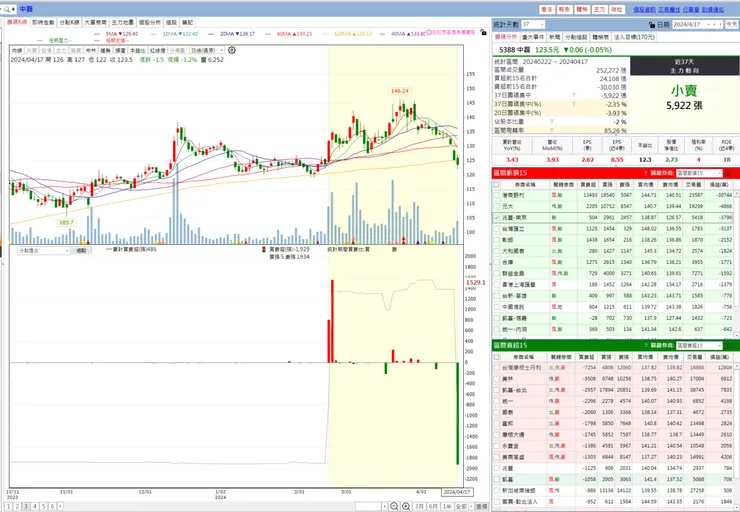Check the 港商野村 broker row checkbox
740x512 pixels.
point(496,195)
